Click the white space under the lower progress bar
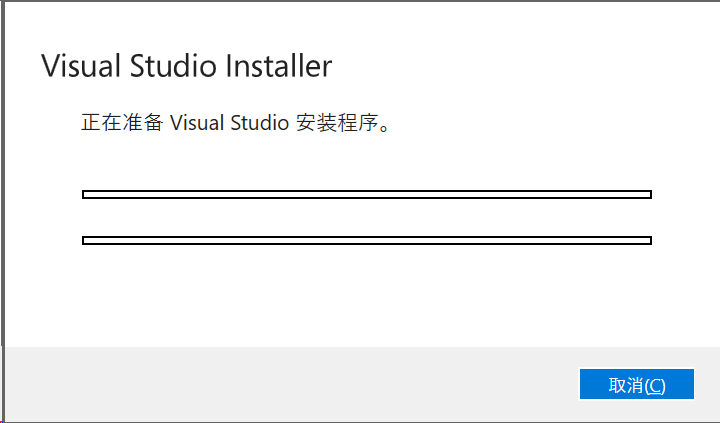Viewport: 720px width, 423px height. tap(366, 295)
